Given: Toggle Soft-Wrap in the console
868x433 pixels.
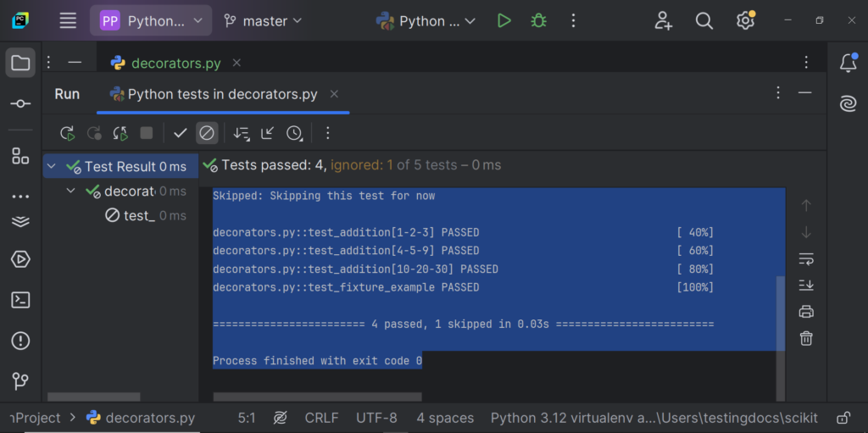Looking at the screenshot, I should tap(806, 258).
